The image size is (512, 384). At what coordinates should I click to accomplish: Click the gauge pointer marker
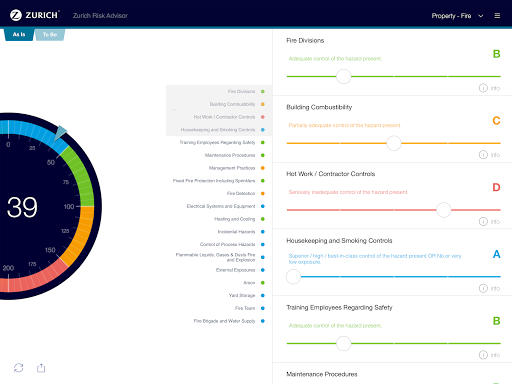[60, 133]
